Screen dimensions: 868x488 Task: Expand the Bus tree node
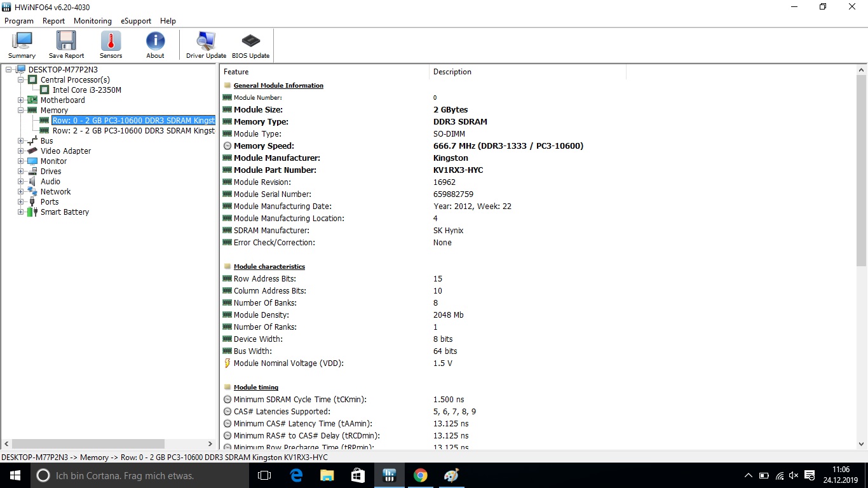point(21,140)
